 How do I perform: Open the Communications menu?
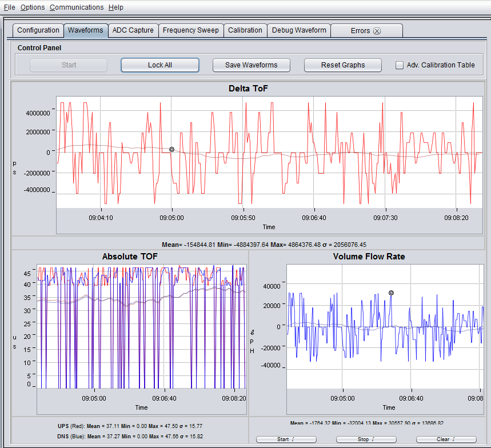(77, 7)
